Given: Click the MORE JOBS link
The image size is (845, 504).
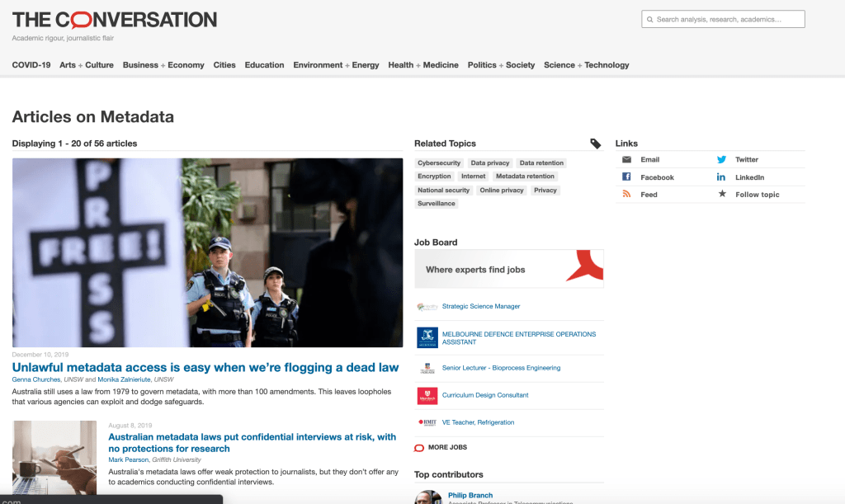Looking at the screenshot, I should [447, 447].
